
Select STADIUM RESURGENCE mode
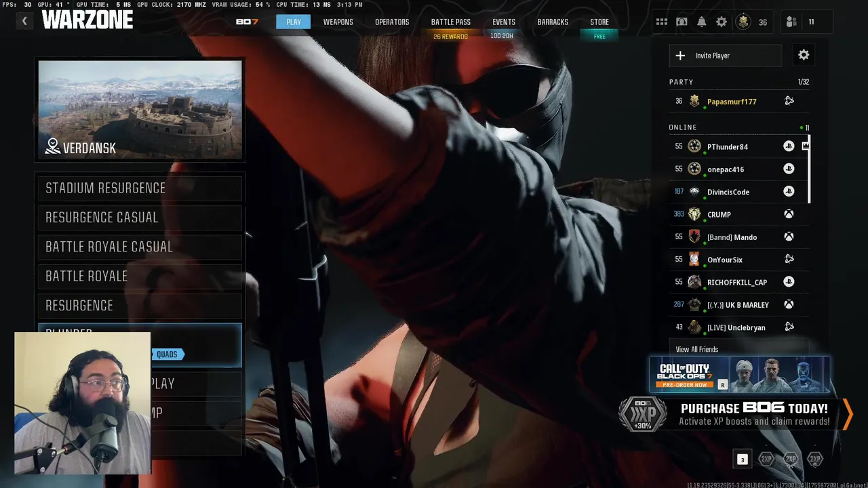pyautogui.click(x=140, y=188)
